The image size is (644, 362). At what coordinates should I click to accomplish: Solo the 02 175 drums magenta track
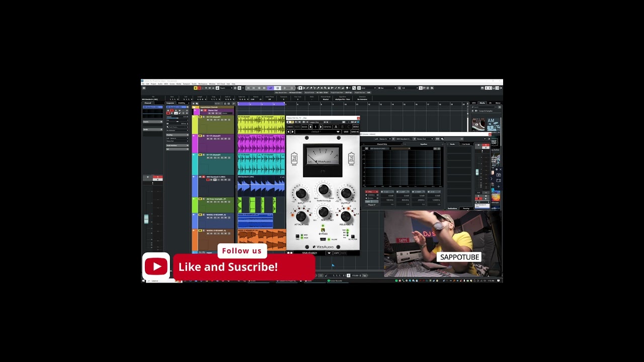point(204,136)
